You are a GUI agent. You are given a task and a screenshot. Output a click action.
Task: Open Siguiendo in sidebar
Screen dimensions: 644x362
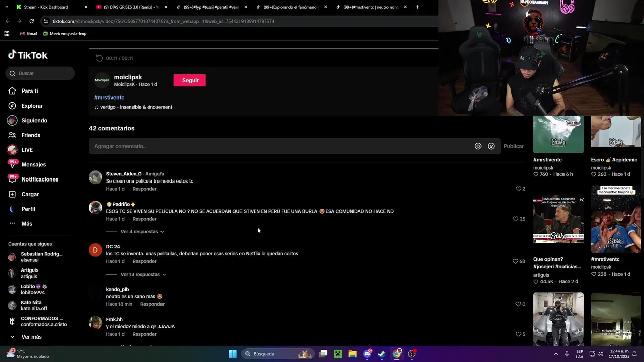[x=34, y=121]
